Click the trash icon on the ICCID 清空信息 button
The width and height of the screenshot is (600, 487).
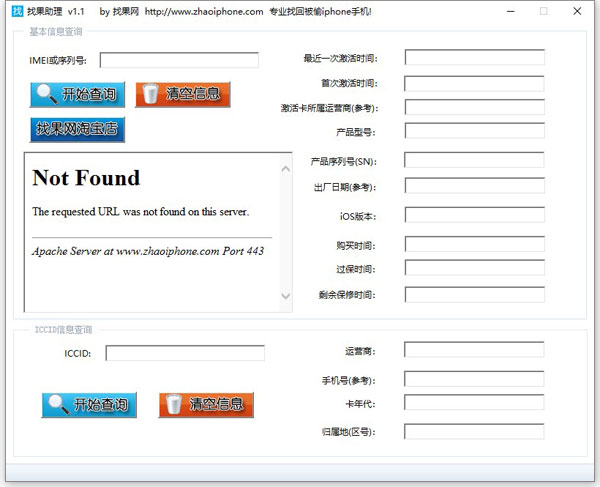tap(174, 404)
